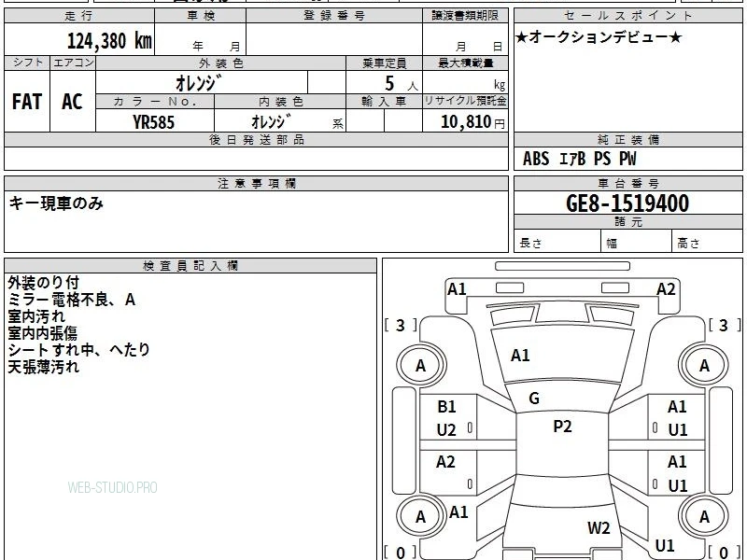The height and width of the screenshot is (560, 747).
Task: Select the B1 mark on door
Action: tap(446, 407)
